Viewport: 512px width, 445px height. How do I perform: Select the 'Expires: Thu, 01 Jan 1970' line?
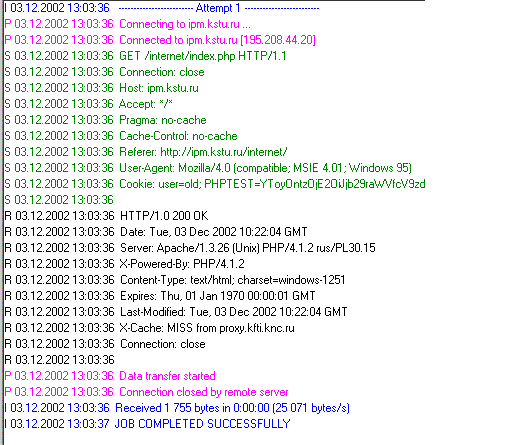[160, 296]
